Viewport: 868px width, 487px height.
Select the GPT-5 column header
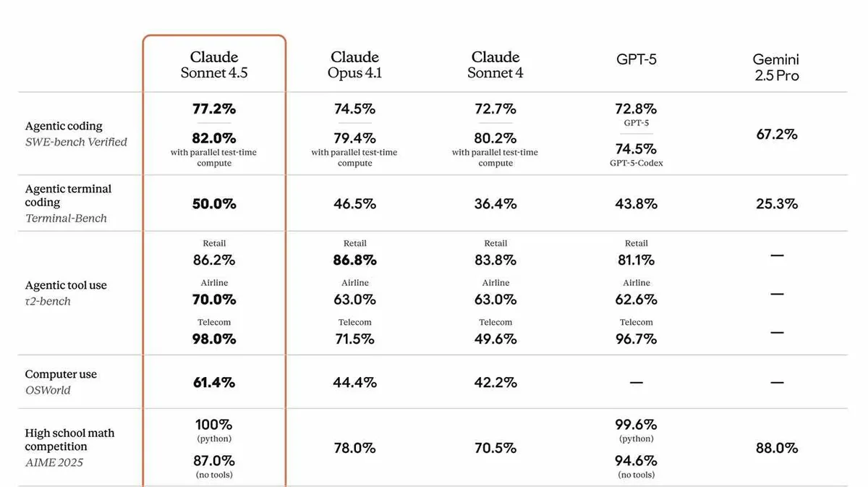637,59
